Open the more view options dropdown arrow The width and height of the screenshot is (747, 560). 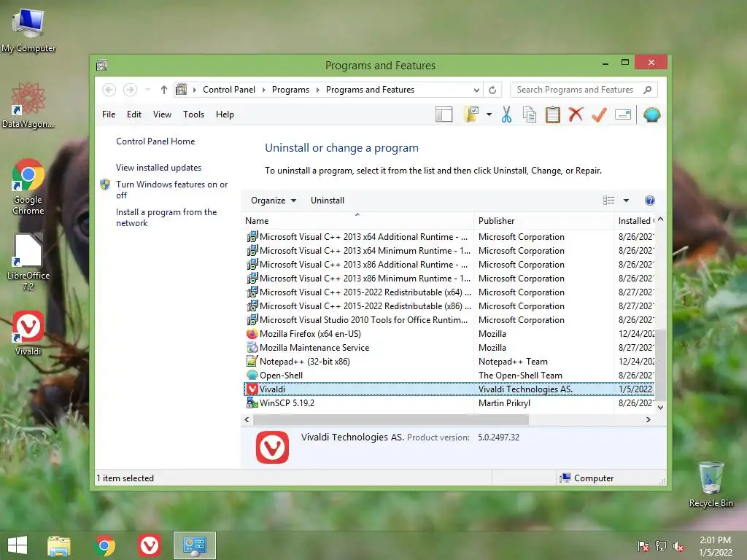(x=626, y=201)
